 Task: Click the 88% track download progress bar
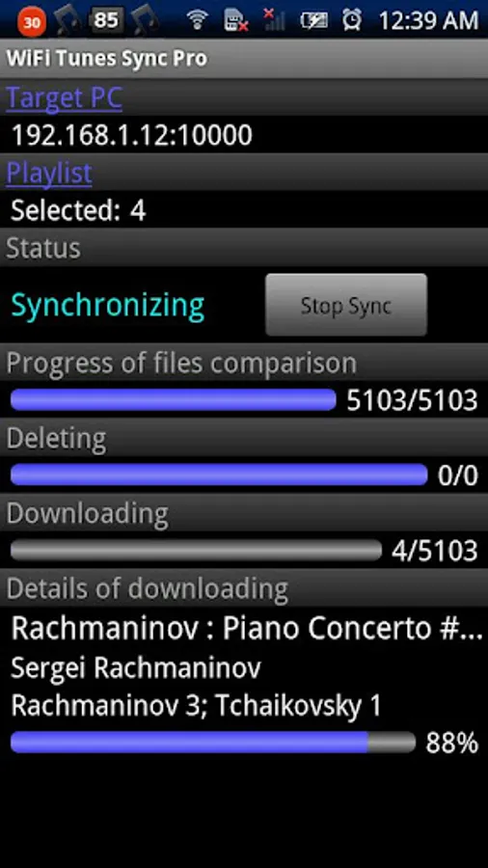[213, 742]
